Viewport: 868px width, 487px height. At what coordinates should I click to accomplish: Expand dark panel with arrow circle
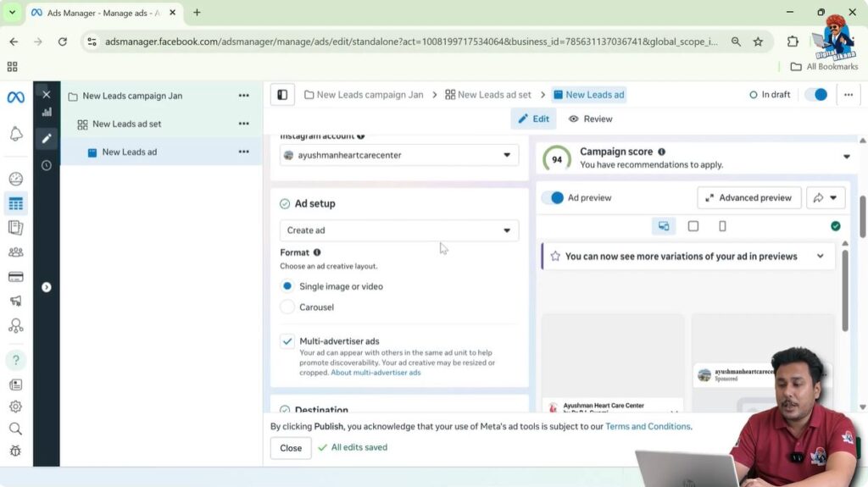click(47, 287)
